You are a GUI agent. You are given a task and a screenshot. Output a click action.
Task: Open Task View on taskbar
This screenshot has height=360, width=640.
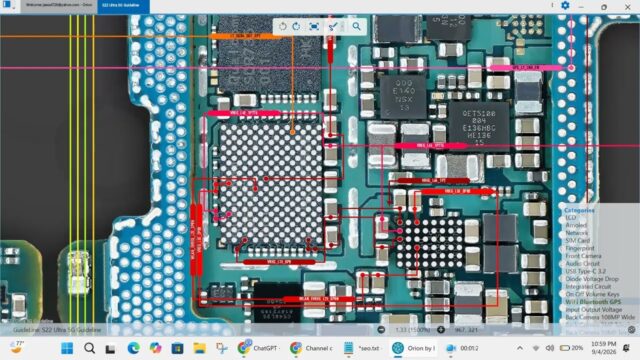(x=110, y=349)
